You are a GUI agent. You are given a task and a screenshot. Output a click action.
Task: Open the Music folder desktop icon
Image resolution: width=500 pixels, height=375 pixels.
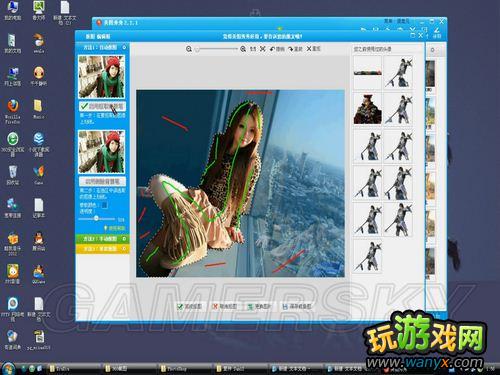coord(39,109)
